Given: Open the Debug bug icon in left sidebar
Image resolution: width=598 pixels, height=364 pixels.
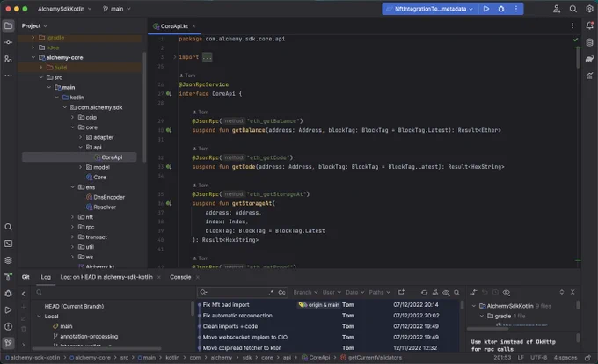Looking at the screenshot, I should [x=8, y=294].
